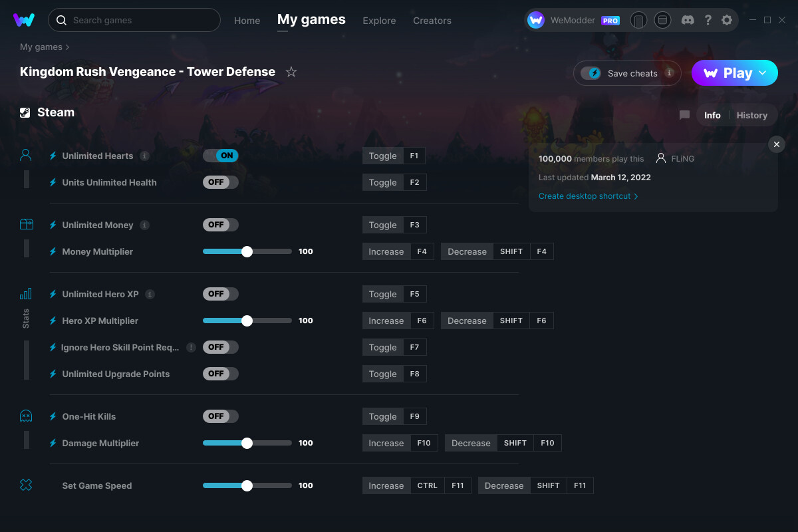This screenshot has height=532, width=798.
Task: Open the Explore tab
Action: pos(379,21)
